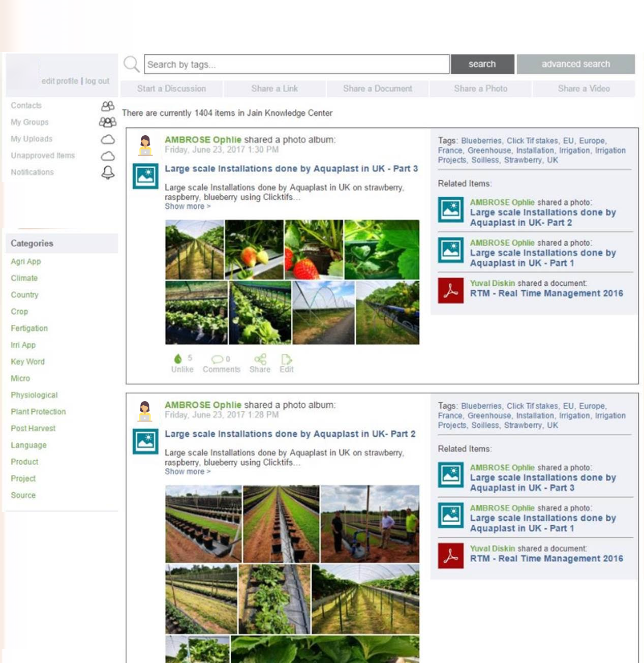The width and height of the screenshot is (644, 663).
Task: Open the Share a Photo tab
Action: pyautogui.click(x=480, y=88)
